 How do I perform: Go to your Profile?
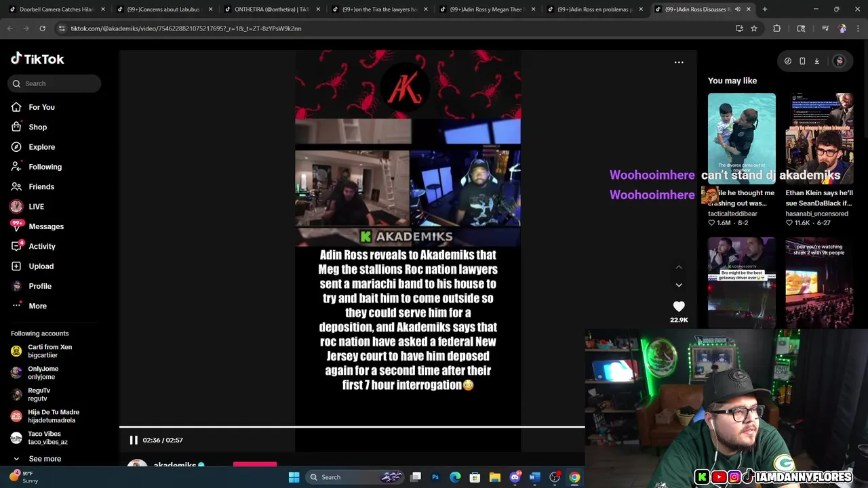[x=31, y=286]
